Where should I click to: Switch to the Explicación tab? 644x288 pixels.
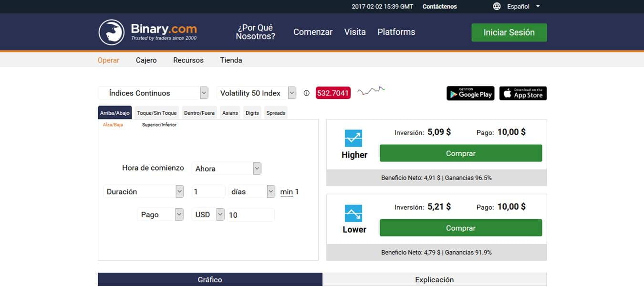(x=435, y=279)
